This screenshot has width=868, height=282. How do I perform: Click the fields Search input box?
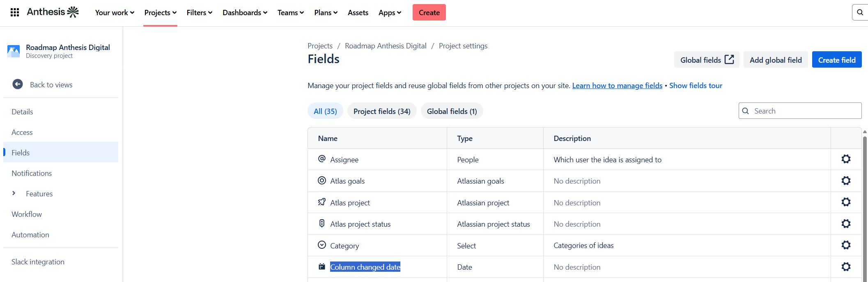pyautogui.click(x=800, y=111)
